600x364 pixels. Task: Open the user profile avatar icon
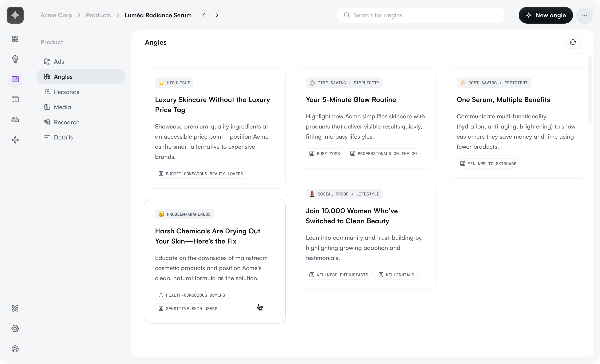click(x=15, y=349)
